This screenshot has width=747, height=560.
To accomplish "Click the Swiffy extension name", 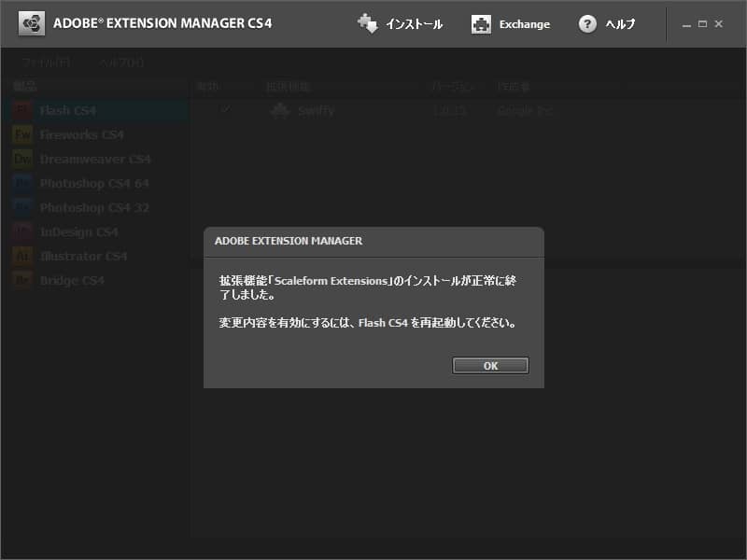I will [x=316, y=111].
